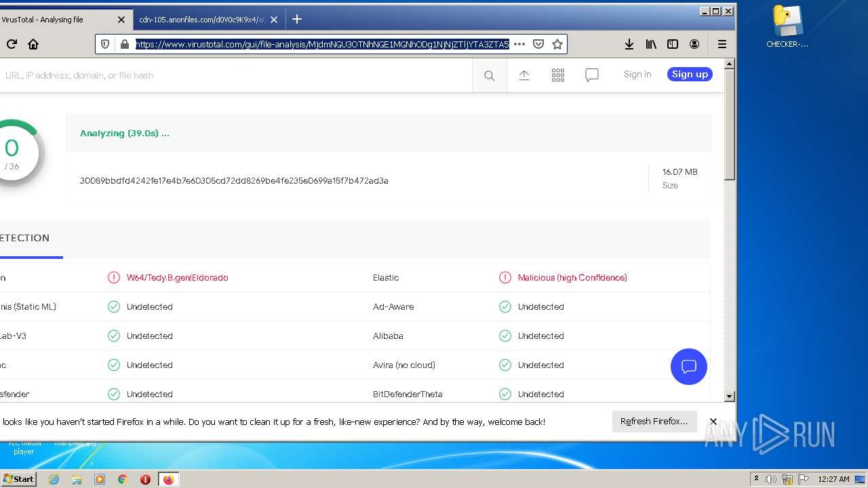This screenshot has width=868, height=488.
Task: Click the VirusTotal search input field
Action: [x=235, y=75]
